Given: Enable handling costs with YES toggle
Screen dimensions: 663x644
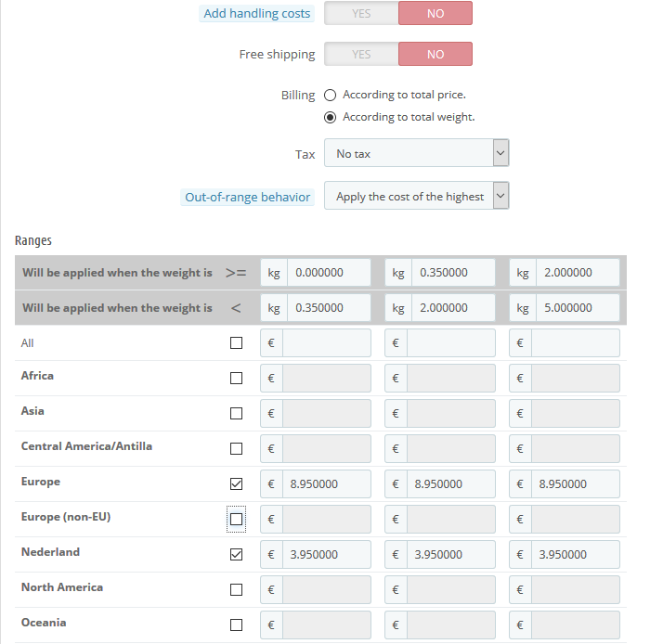Looking at the screenshot, I should 361,14.
